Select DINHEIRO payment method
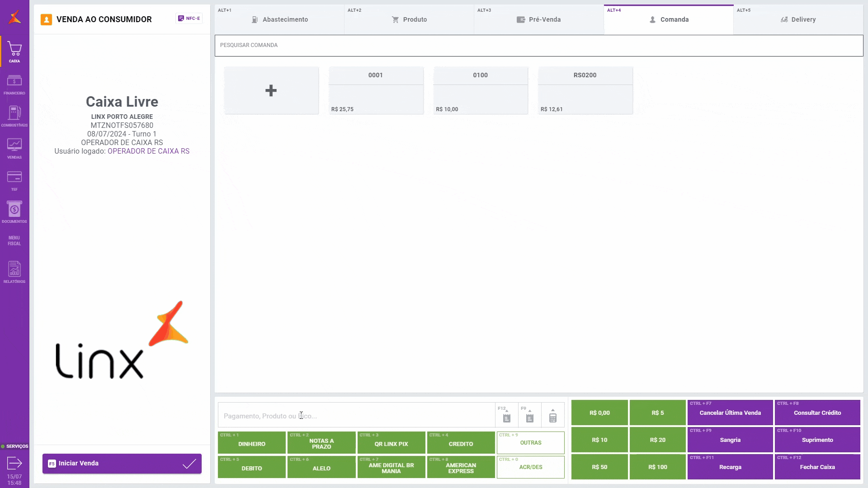The width and height of the screenshot is (868, 488). click(252, 443)
